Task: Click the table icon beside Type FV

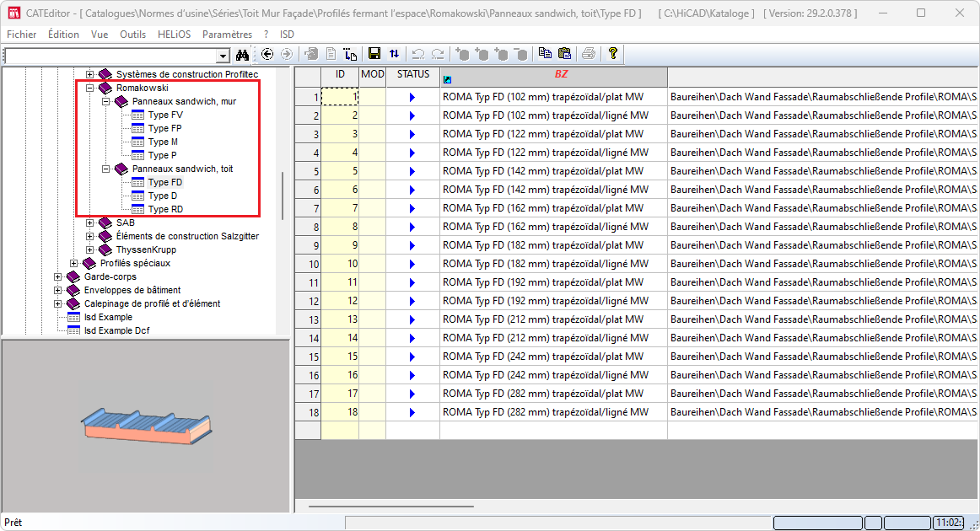Action: tap(137, 115)
